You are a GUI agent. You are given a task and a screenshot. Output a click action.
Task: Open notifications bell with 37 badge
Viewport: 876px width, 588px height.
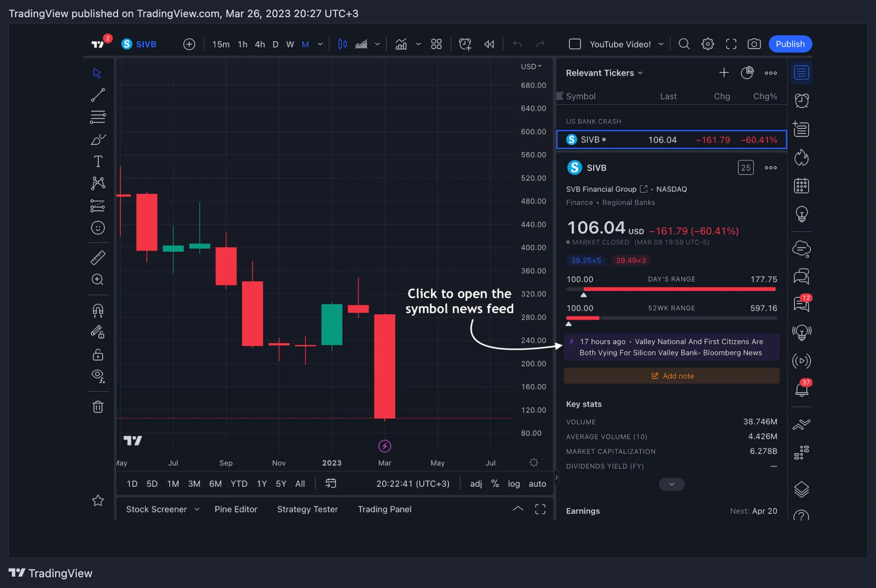tap(801, 389)
